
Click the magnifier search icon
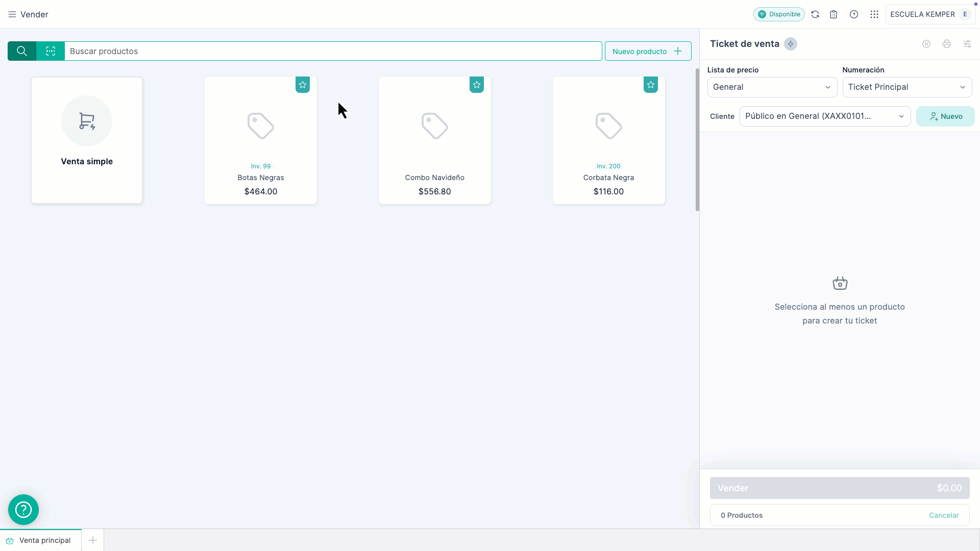point(22,51)
